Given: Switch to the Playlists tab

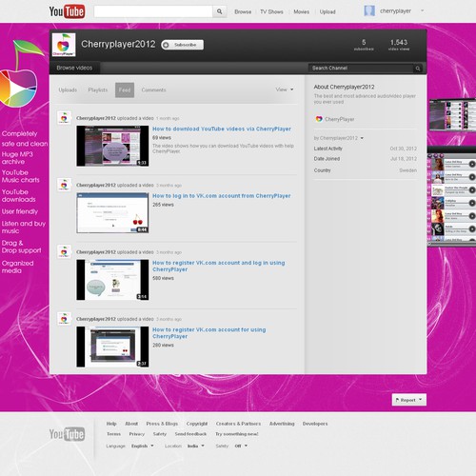Looking at the screenshot, I should [x=98, y=90].
